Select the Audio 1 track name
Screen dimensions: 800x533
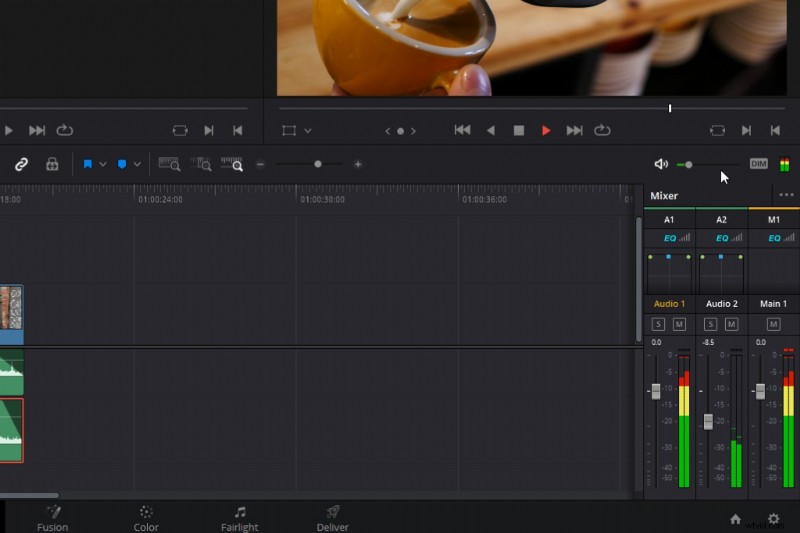pyautogui.click(x=669, y=304)
